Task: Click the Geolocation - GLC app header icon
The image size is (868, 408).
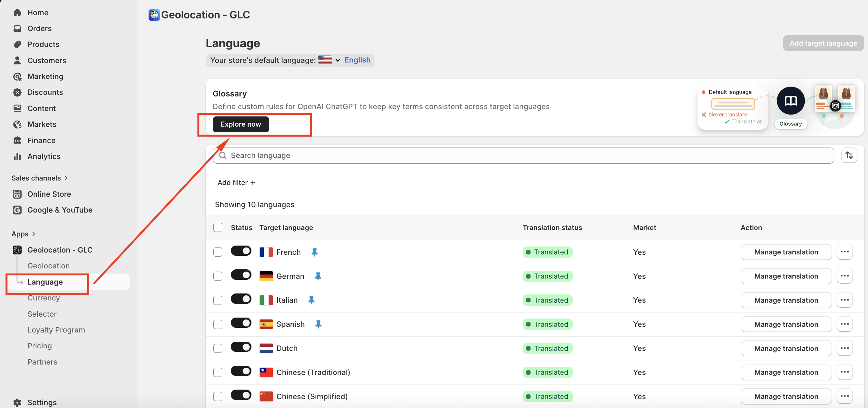Action: pos(154,15)
